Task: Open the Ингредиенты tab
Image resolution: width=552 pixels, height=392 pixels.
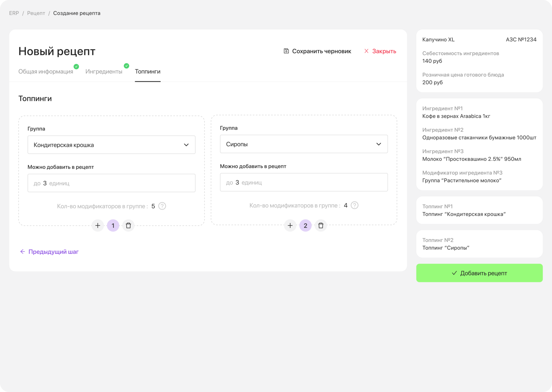Action: [104, 72]
